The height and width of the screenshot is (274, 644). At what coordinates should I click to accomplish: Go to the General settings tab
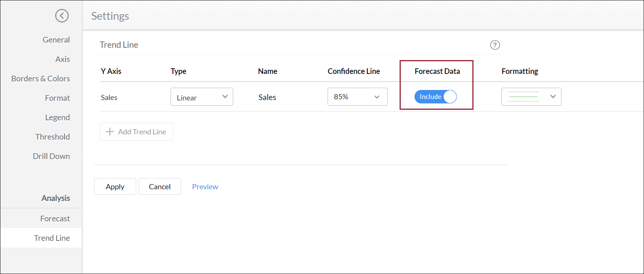pos(56,40)
